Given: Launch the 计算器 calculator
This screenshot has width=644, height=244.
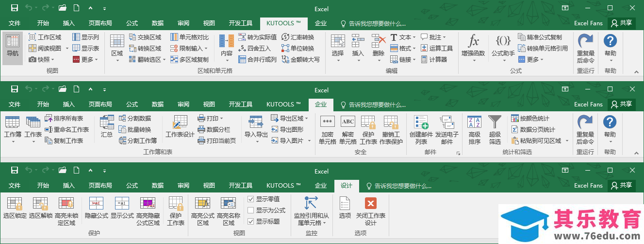Looking at the screenshot, I should (x=434, y=59).
